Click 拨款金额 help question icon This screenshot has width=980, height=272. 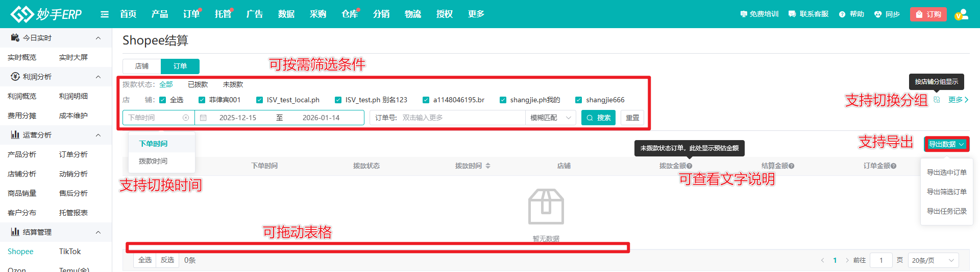point(689,166)
